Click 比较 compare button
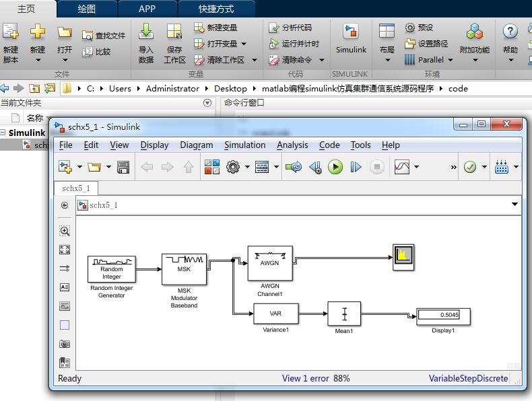The height and width of the screenshot is (401, 532). tap(97, 52)
